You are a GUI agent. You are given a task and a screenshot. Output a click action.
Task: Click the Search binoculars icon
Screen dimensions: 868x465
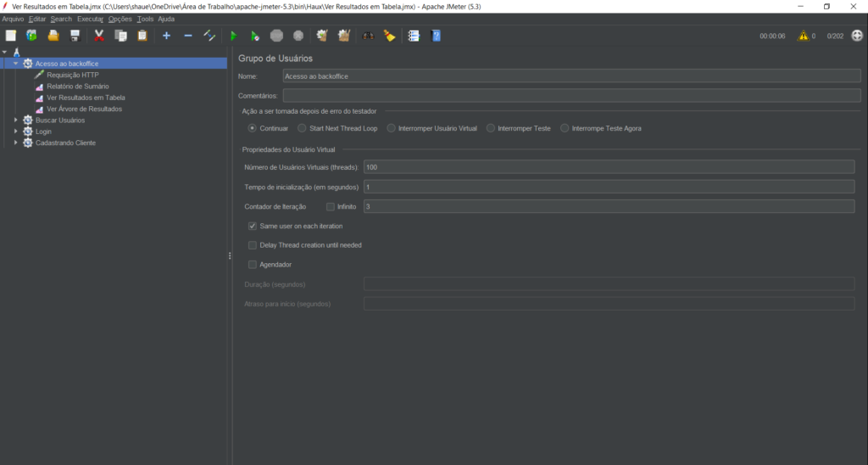point(368,36)
